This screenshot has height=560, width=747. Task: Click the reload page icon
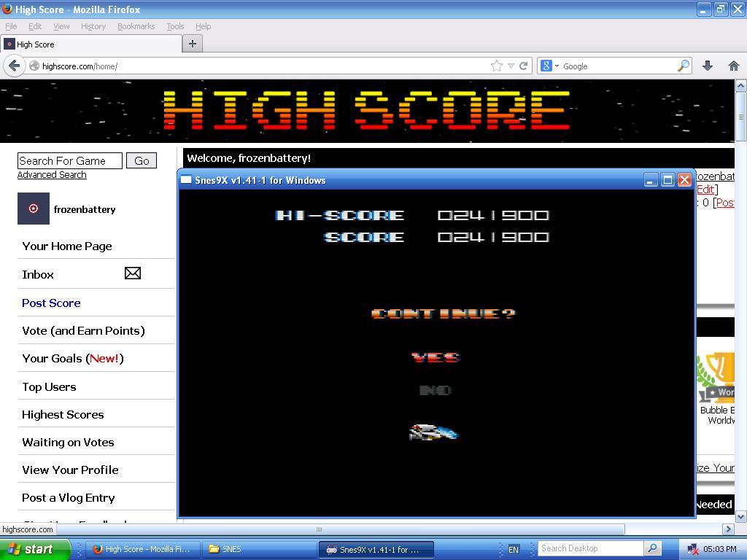tap(524, 66)
